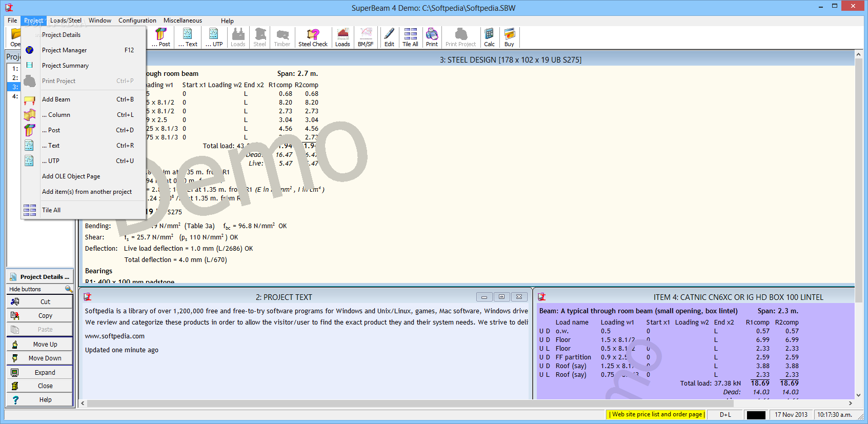Click the Open folder toolbar icon
This screenshot has width=868, height=424.
(15, 37)
